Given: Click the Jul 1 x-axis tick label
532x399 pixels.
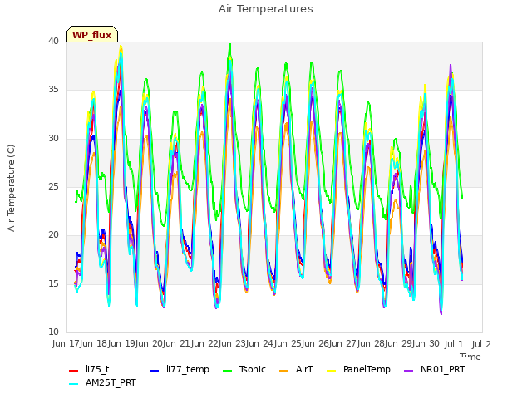Looking at the screenshot, I should pos(454,343).
